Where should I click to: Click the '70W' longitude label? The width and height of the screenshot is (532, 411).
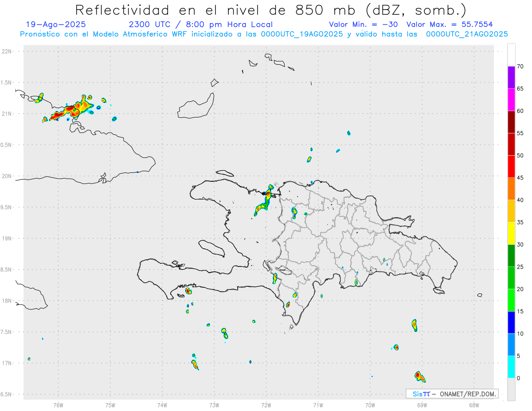370,405
